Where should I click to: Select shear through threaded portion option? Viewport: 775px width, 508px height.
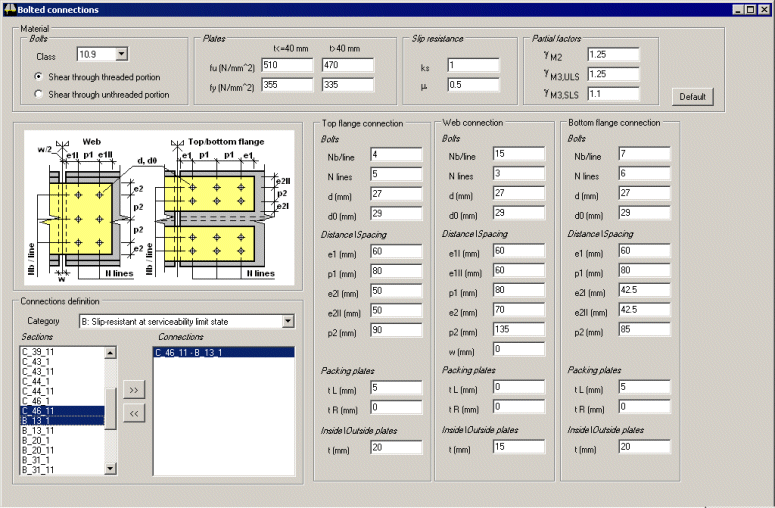point(39,76)
